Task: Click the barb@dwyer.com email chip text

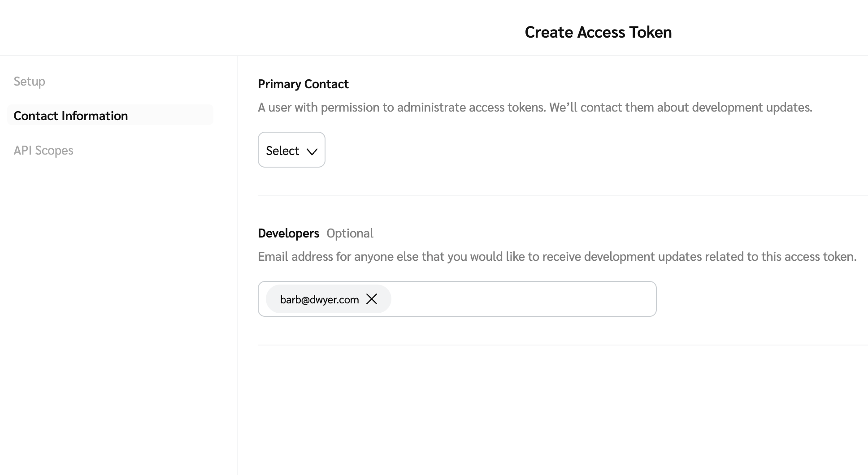Action: click(x=319, y=300)
